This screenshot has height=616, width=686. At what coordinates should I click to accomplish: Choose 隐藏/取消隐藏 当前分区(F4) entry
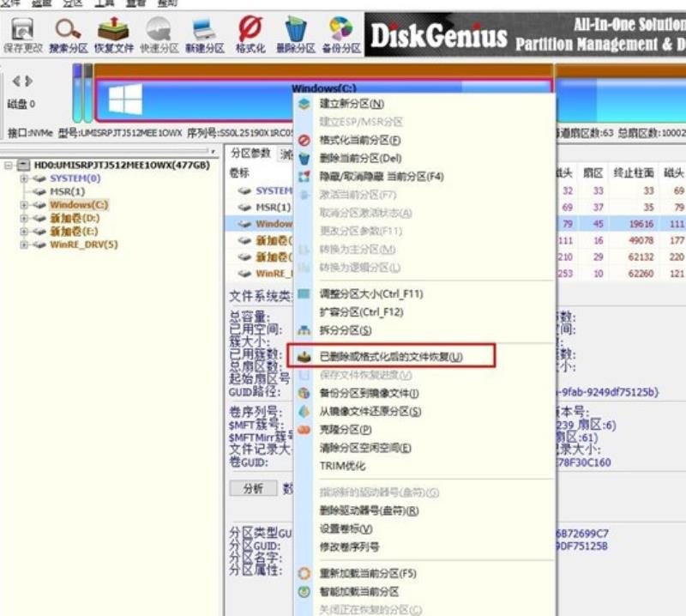pyautogui.click(x=382, y=177)
